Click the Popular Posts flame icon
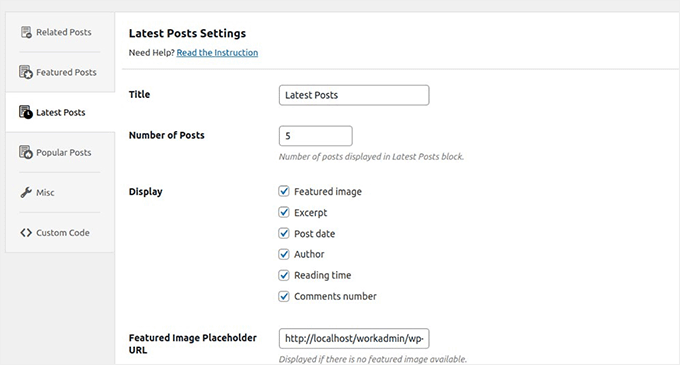 pos(26,152)
